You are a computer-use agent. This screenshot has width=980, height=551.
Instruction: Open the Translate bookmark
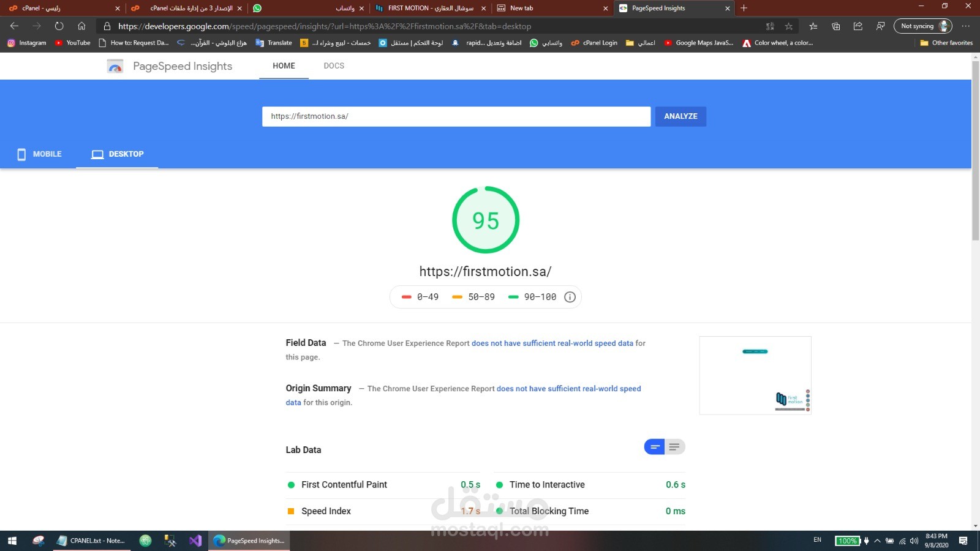[x=274, y=43]
